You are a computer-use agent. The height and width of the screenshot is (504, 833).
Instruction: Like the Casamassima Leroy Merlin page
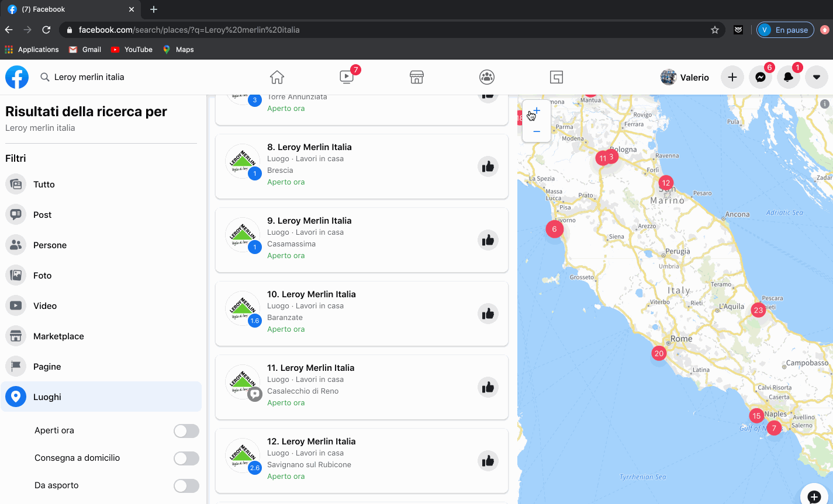pyautogui.click(x=488, y=241)
